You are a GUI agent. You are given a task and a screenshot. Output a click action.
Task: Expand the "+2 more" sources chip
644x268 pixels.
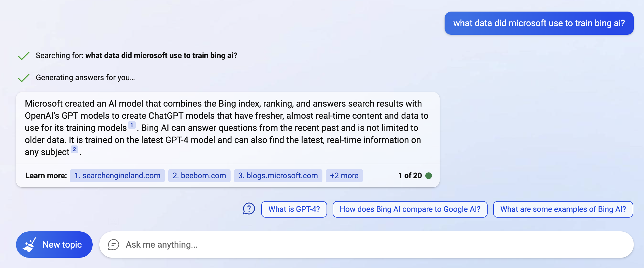[344, 176]
